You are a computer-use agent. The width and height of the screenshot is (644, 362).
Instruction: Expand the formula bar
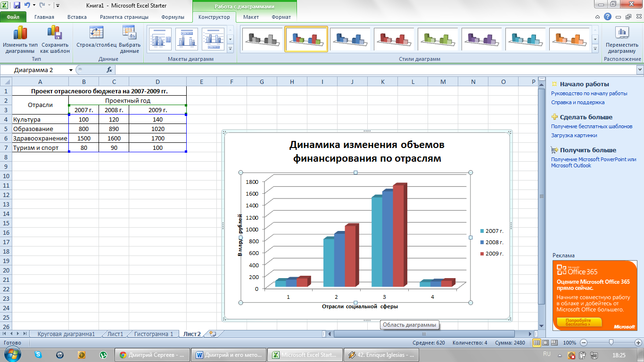(640, 70)
